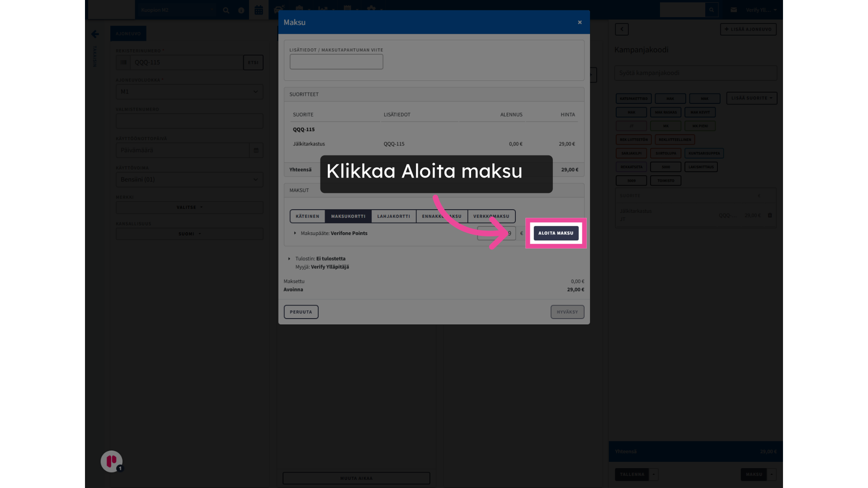Viewport: 868px width, 488px height.
Task: Click the SIIRTOLUPA product button
Action: point(665,153)
